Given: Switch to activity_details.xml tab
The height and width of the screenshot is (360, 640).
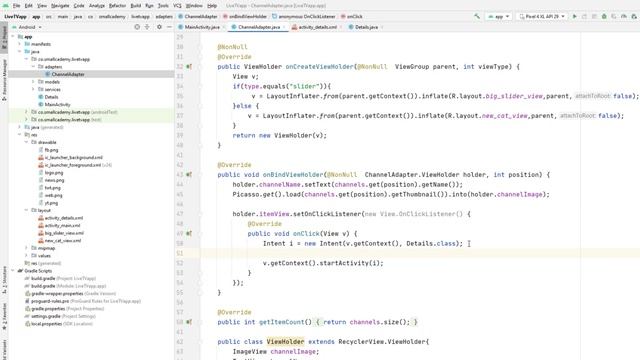Looking at the screenshot, I should coord(317,27).
